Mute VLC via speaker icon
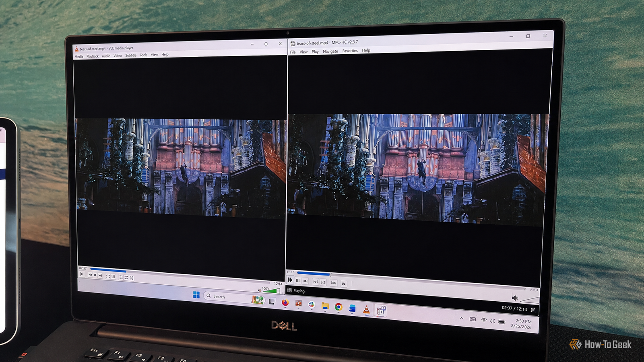Image resolution: width=644 pixels, height=362 pixels. [260, 290]
